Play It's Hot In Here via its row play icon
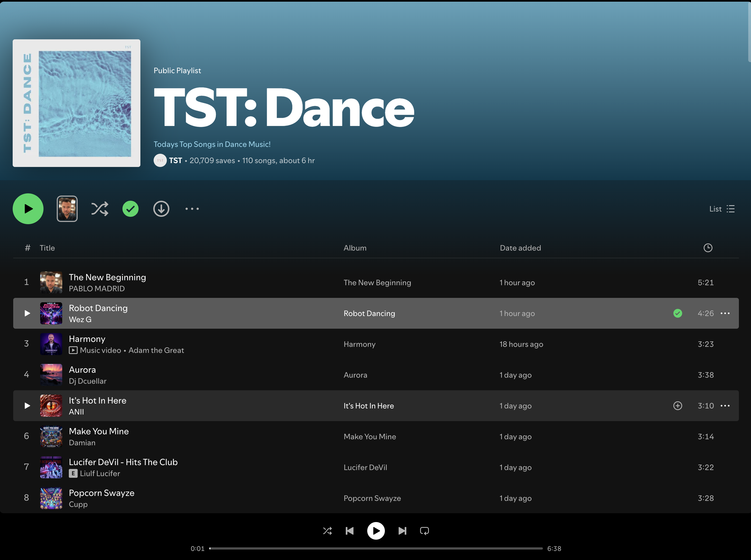Viewport: 751px width, 560px height. tap(27, 406)
